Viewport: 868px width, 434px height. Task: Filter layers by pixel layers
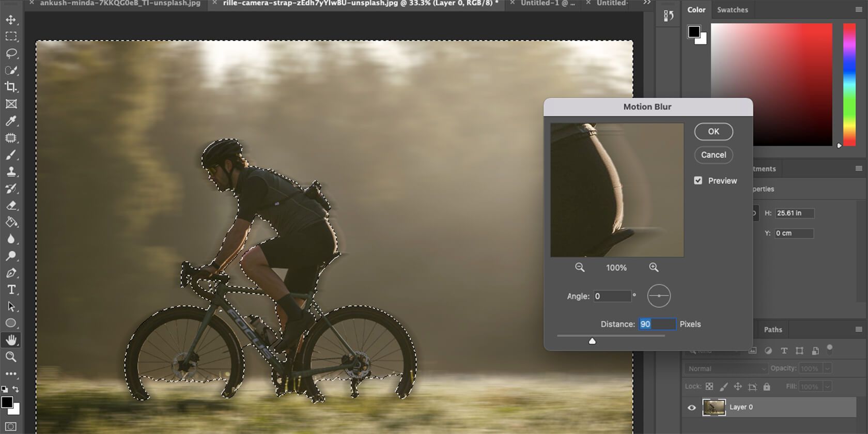click(x=753, y=351)
